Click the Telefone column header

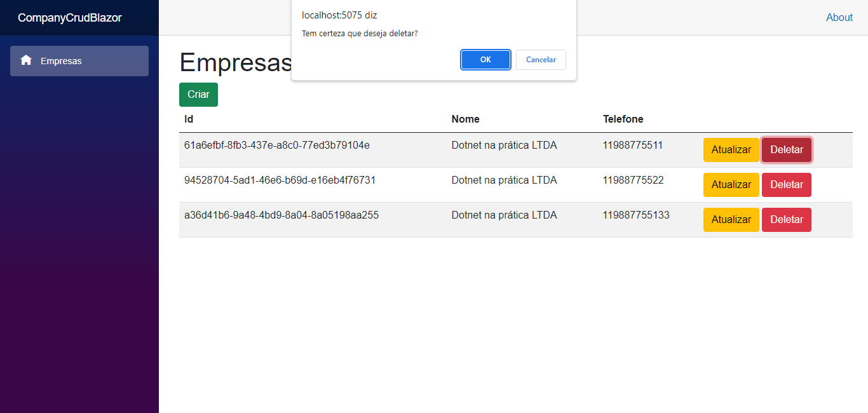(623, 119)
